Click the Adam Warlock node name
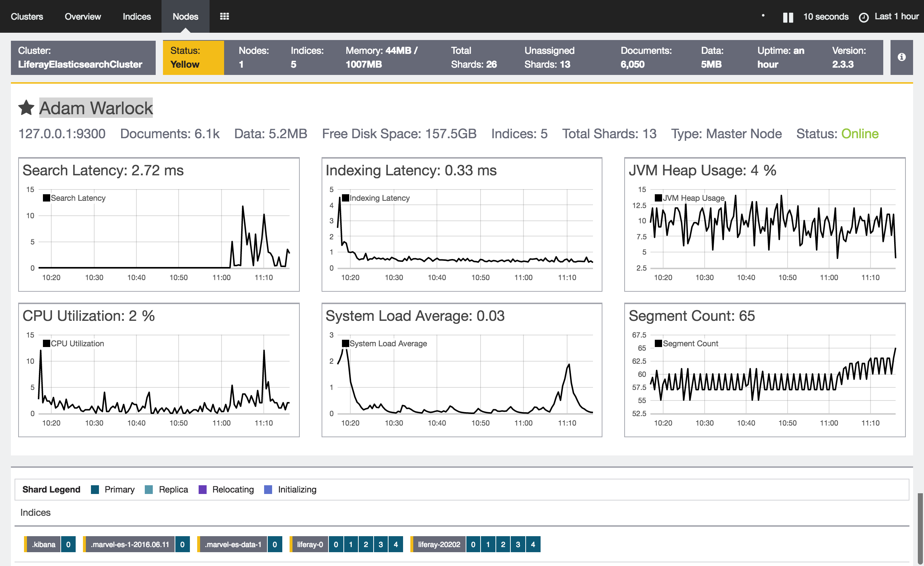924x566 pixels. pos(96,108)
